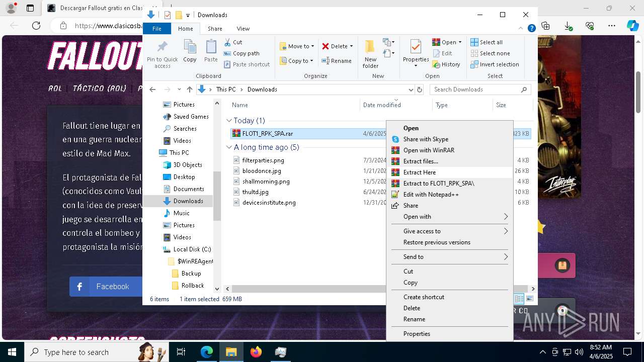This screenshot has width=644, height=362.
Task: Create a New folder
Action: click(x=370, y=54)
